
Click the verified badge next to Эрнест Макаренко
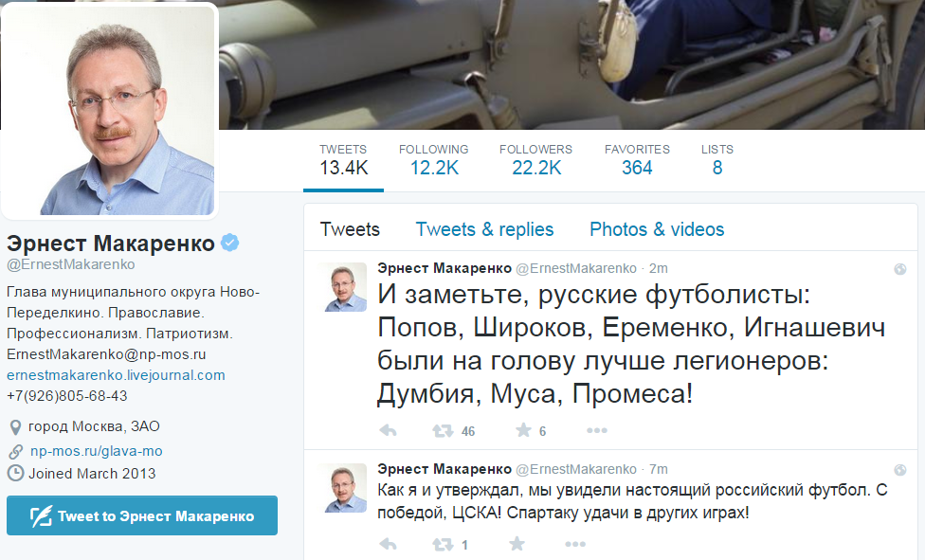[x=230, y=243]
